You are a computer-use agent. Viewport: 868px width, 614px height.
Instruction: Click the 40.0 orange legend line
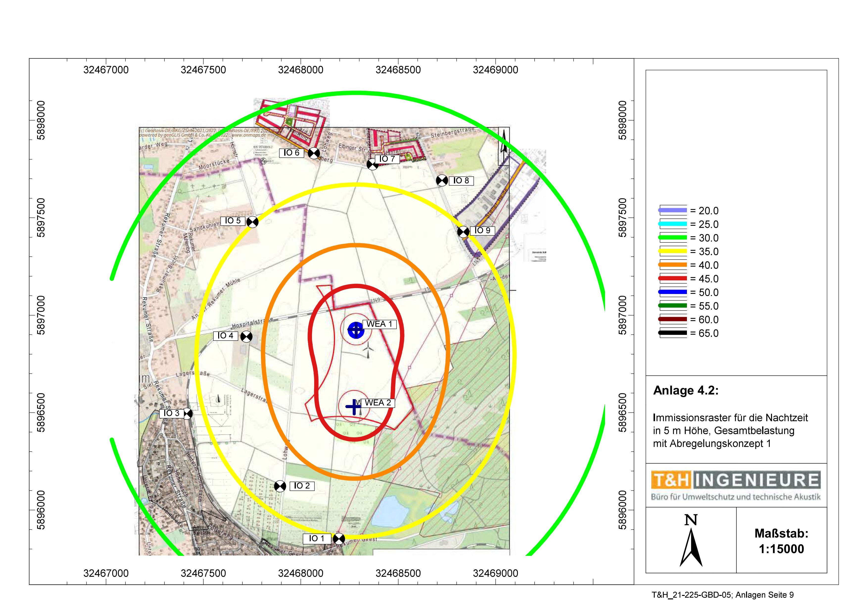pos(673,265)
